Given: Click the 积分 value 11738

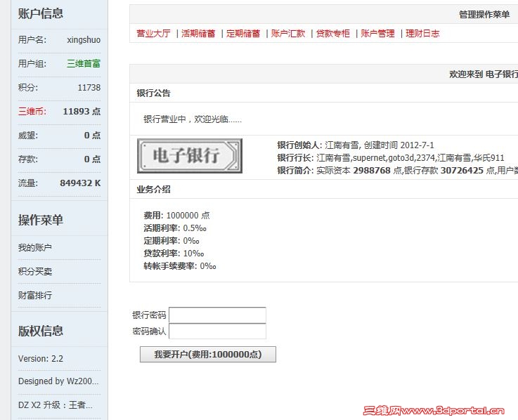Looking at the screenshot, I should (89, 88).
